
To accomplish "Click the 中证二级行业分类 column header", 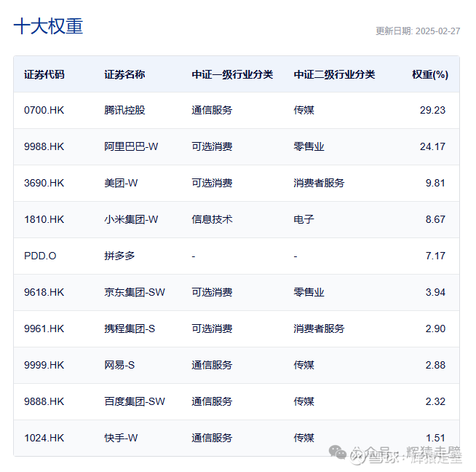I will [335, 74].
